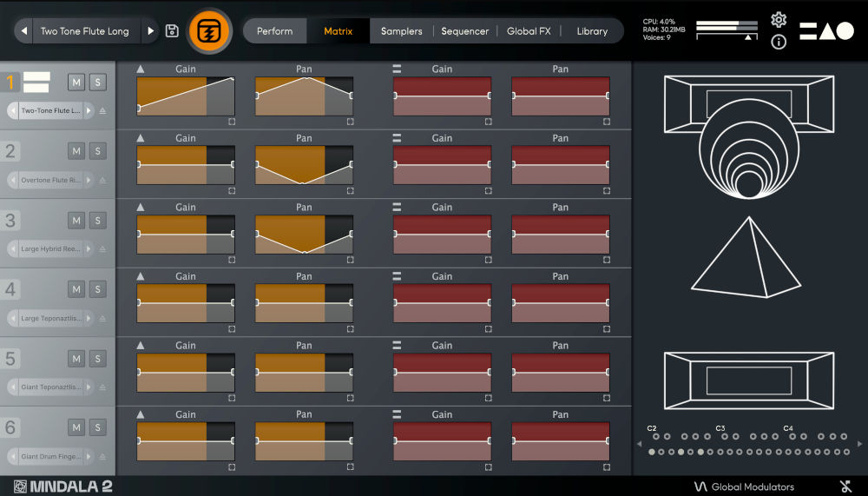Select the circles tunnel shape visual
868x496 pixels.
click(x=749, y=149)
